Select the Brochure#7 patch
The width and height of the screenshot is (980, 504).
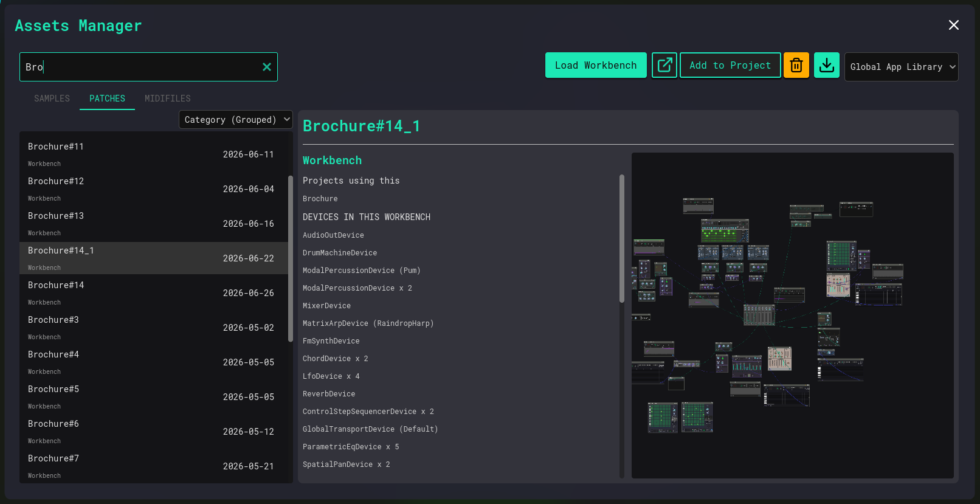tap(154, 467)
